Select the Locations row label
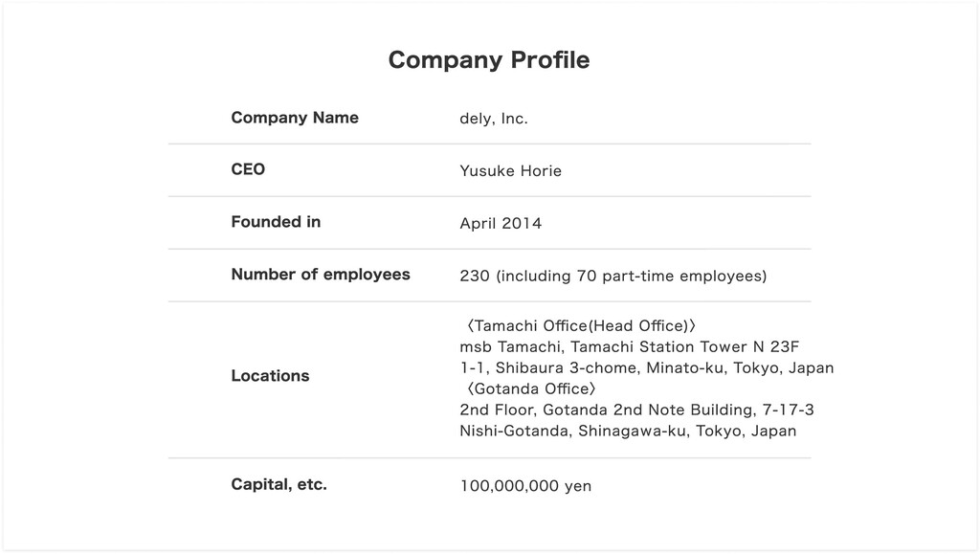Viewport: 980px width, 554px height. 270,376
